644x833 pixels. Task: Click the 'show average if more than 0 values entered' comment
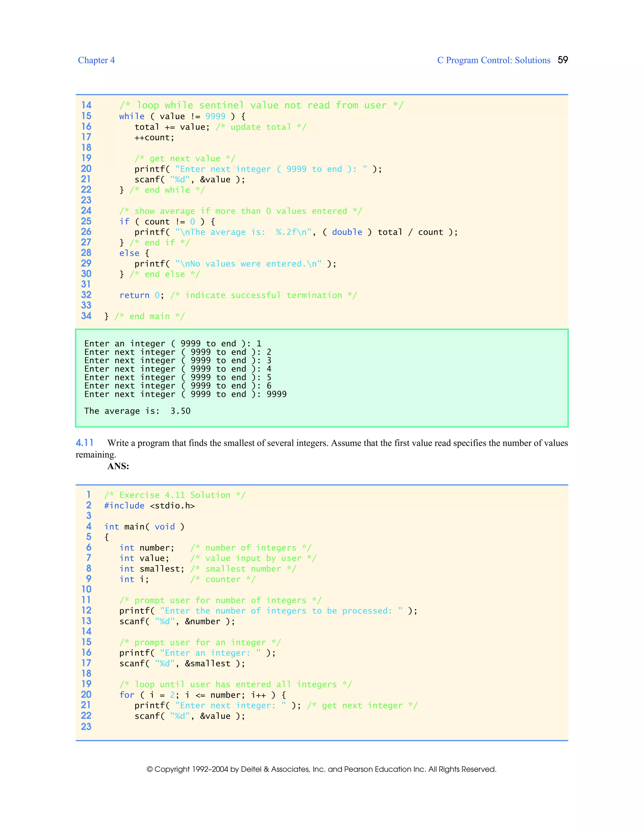240,211
